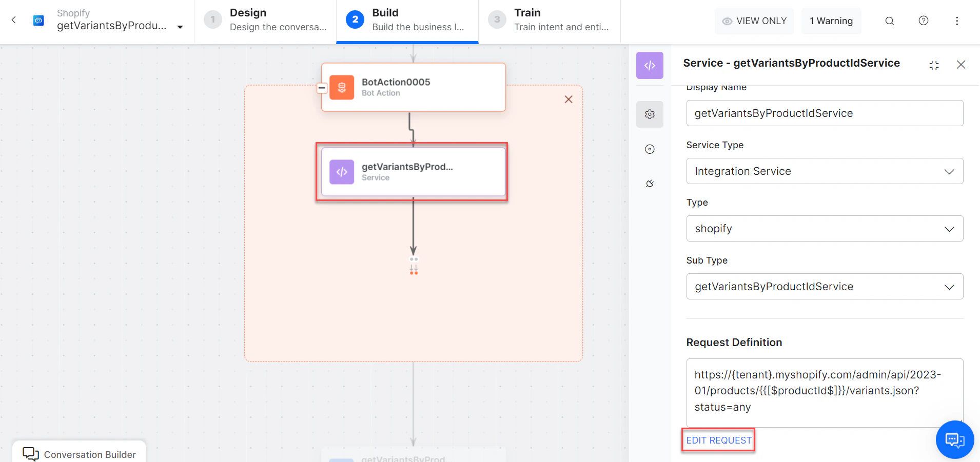Screen dimensions: 980x462
Task: Open the integration service code panel icon
Action: pyautogui.click(x=649, y=65)
